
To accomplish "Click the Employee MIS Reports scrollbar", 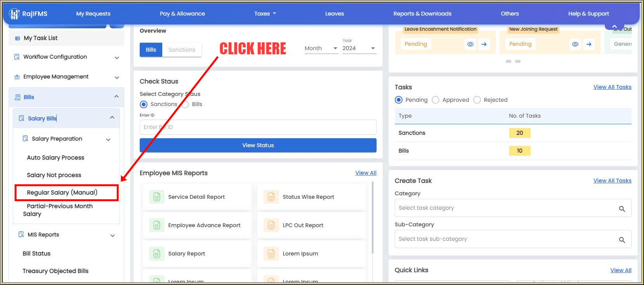I will (x=373, y=217).
